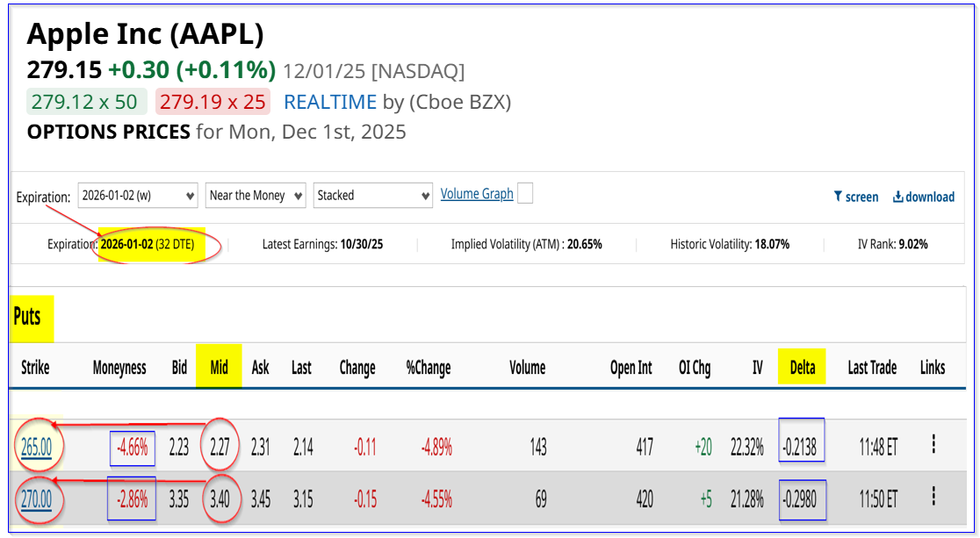Sort by the Delta column header
The height and width of the screenshot is (538, 980).
pos(803,367)
